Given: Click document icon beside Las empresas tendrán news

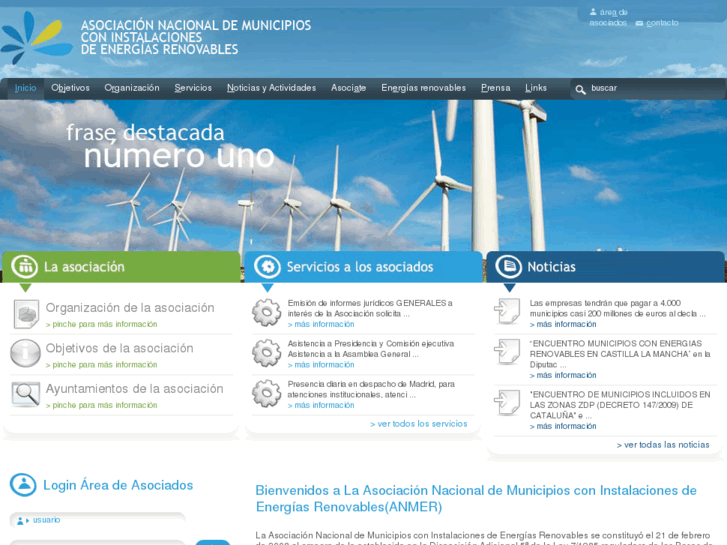Looking at the screenshot, I should tap(507, 311).
